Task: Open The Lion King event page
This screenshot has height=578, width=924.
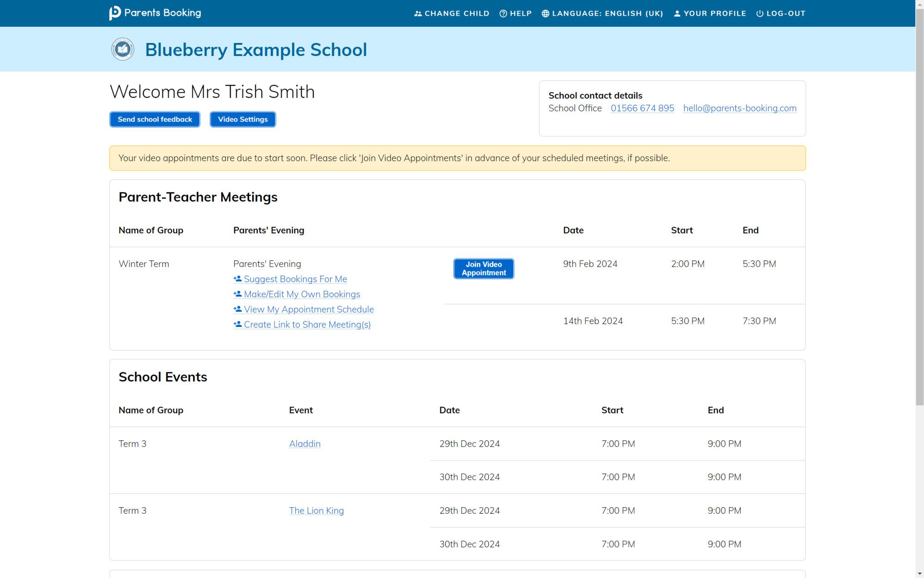Action: pos(316,510)
